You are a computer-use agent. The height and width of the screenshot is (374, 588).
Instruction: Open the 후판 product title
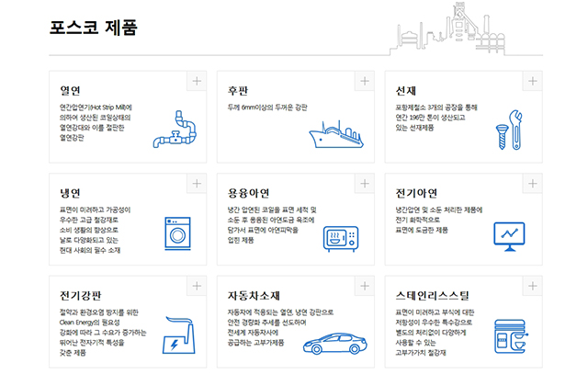pyautogui.click(x=238, y=91)
